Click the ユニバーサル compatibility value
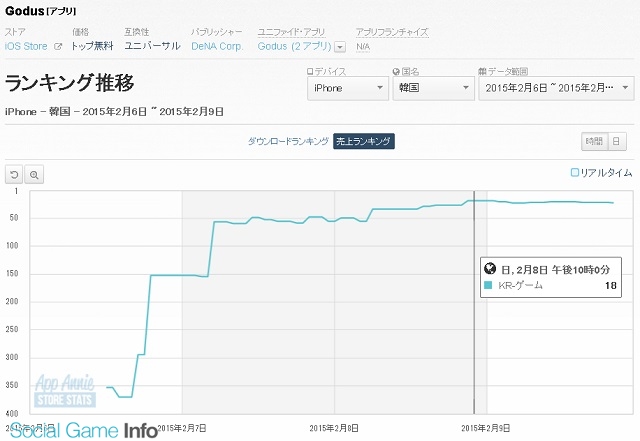The image size is (640, 441). [152, 46]
